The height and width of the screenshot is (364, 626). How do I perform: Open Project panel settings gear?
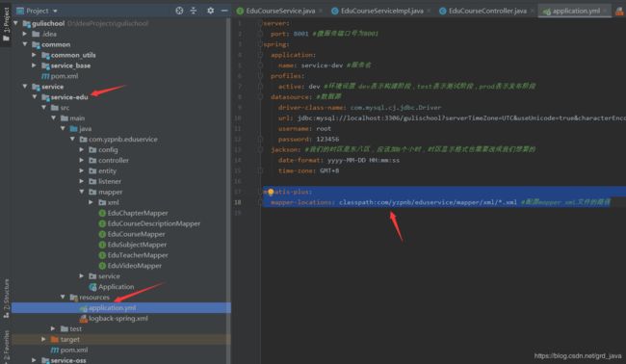coord(210,11)
